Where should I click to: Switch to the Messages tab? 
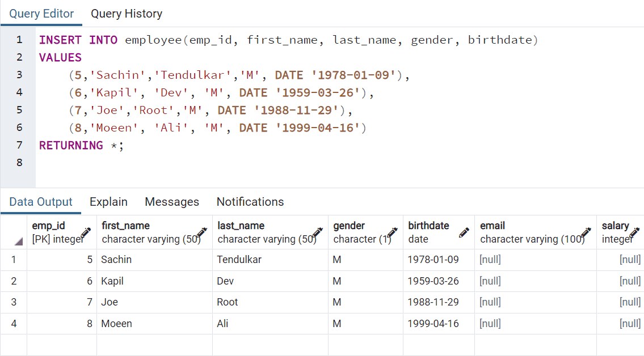point(172,202)
